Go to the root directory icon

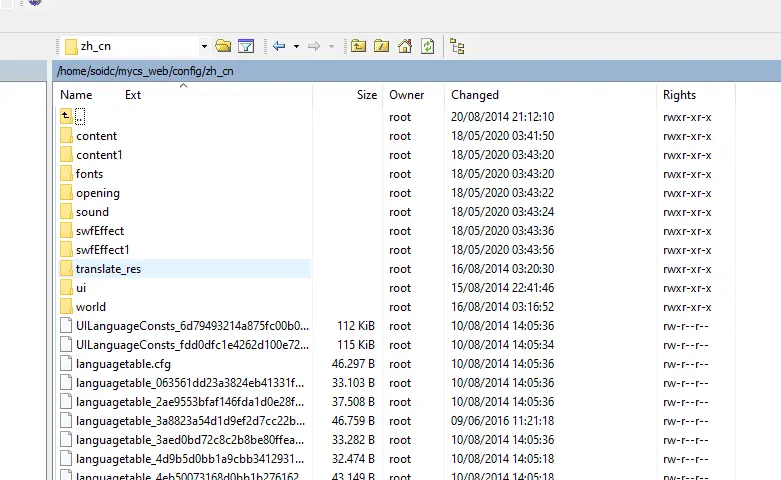click(382, 46)
